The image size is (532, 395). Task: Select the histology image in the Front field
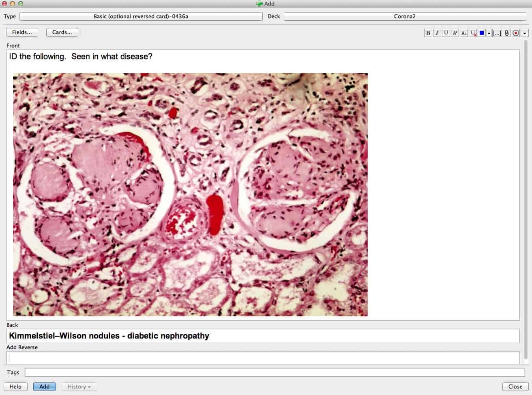pos(190,194)
